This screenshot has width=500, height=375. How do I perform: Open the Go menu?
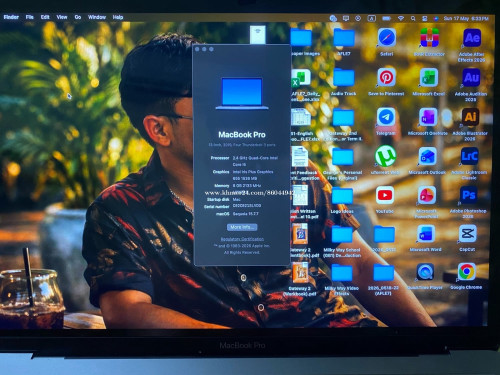78,17
